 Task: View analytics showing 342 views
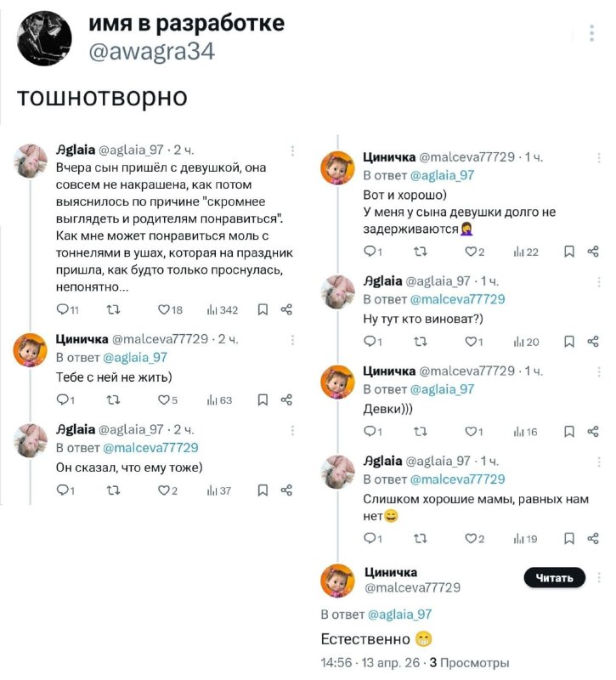223,309
